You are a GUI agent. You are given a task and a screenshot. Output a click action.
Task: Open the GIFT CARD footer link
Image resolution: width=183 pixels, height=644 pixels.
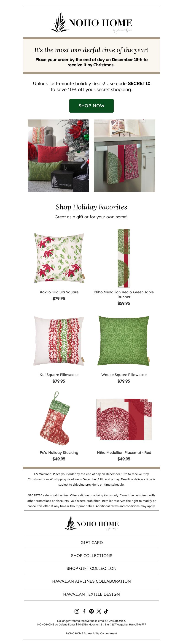pyautogui.click(x=91, y=542)
